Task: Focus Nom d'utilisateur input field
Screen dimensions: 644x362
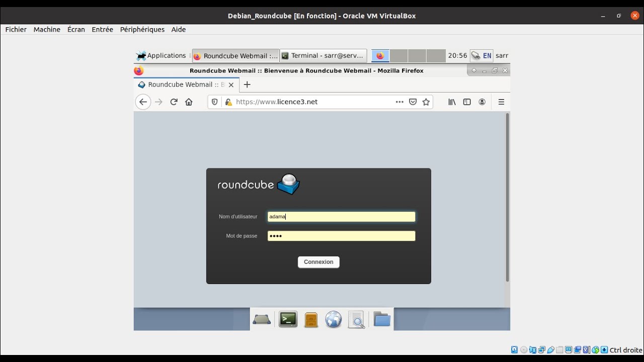Action: [341, 217]
